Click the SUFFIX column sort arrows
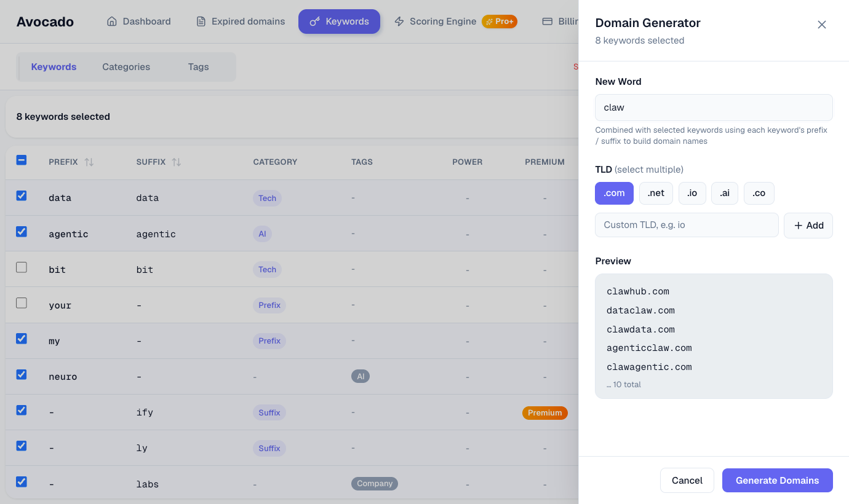The height and width of the screenshot is (504, 849). coord(177,162)
